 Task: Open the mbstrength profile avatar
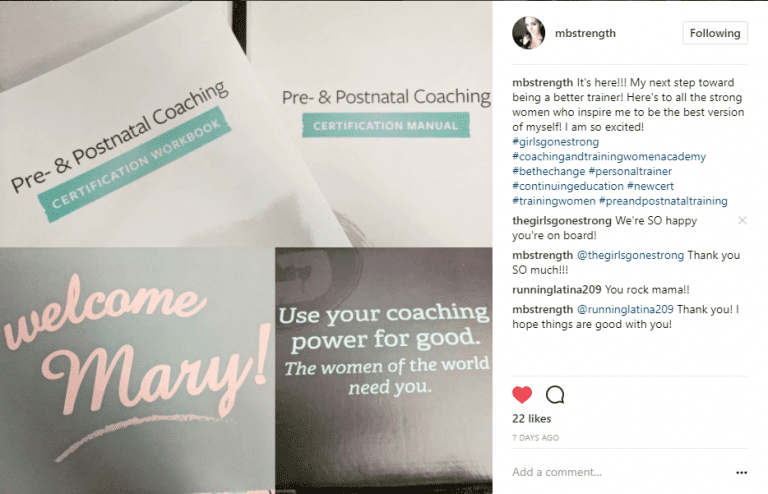click(x=528, y=33)
